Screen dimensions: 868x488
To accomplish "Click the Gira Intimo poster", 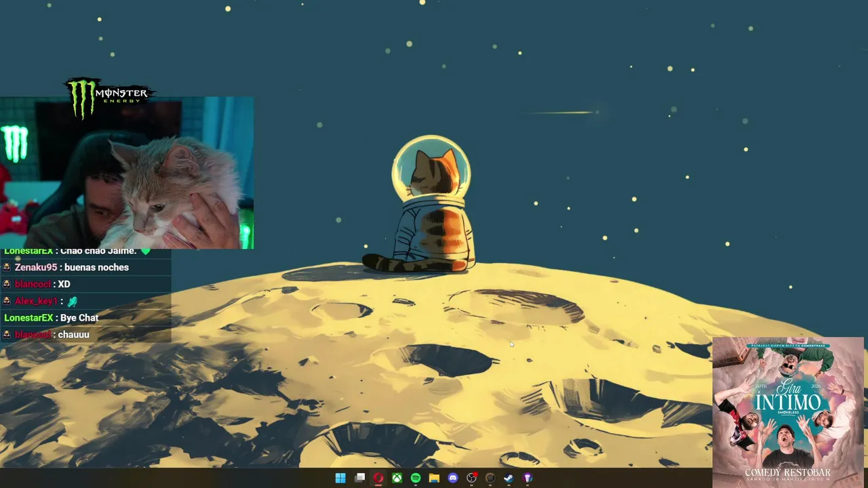I will (788, 411).
